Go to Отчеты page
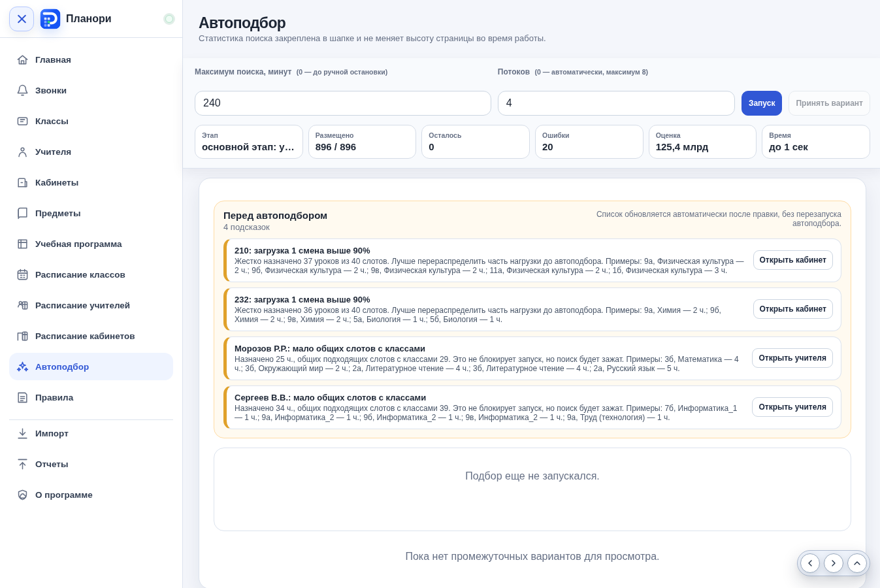The image size is (880, 588). pyautogui.click(x=91, y=464)
